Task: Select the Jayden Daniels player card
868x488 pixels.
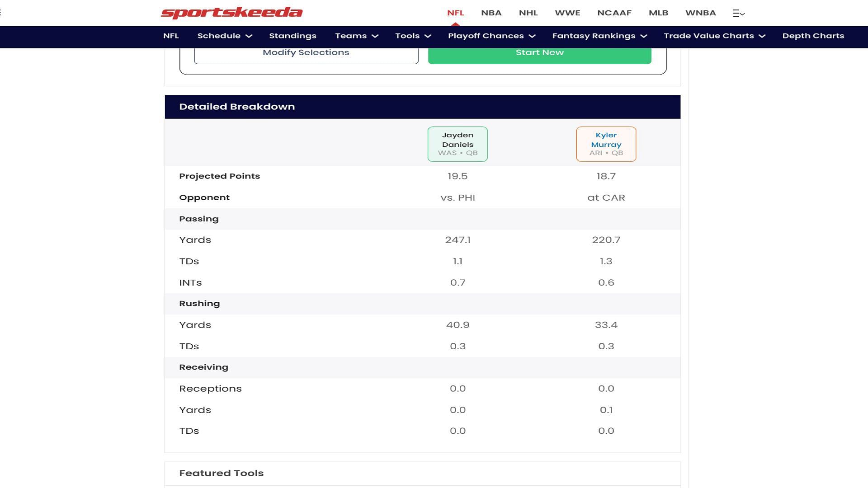Action: tap(458, 144)
